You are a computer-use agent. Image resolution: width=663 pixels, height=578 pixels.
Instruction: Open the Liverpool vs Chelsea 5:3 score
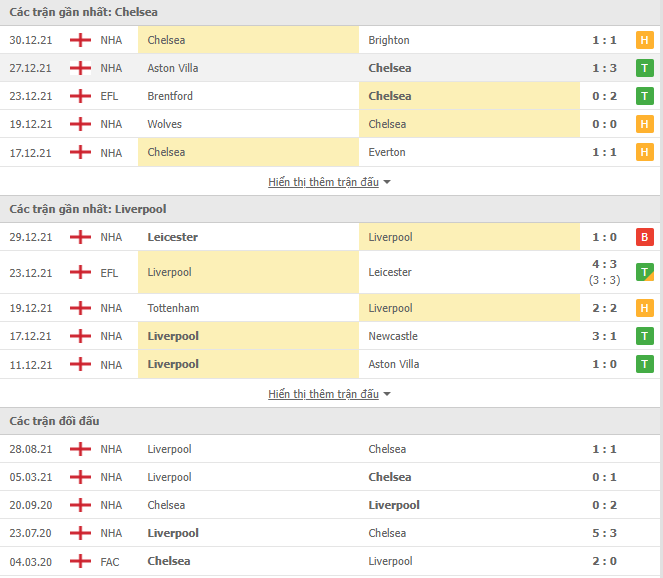tap(604, 533)
